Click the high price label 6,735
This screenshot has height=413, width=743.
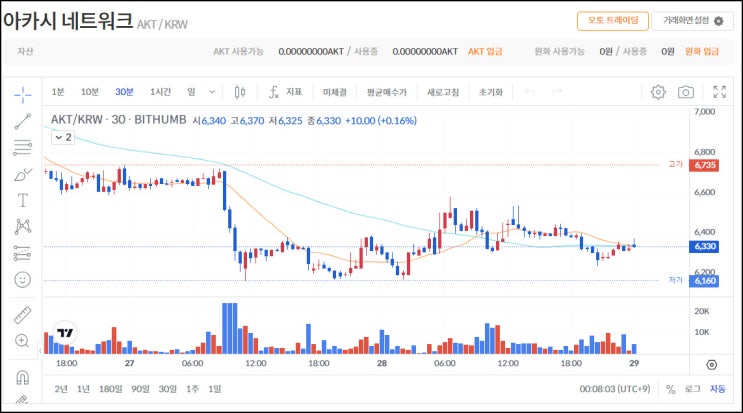(704, 165)
